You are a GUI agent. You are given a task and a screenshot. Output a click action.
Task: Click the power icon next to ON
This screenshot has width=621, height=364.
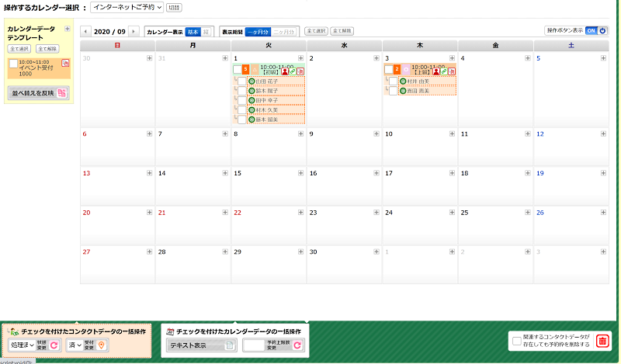pyautogui.click(x=602, y=30)
